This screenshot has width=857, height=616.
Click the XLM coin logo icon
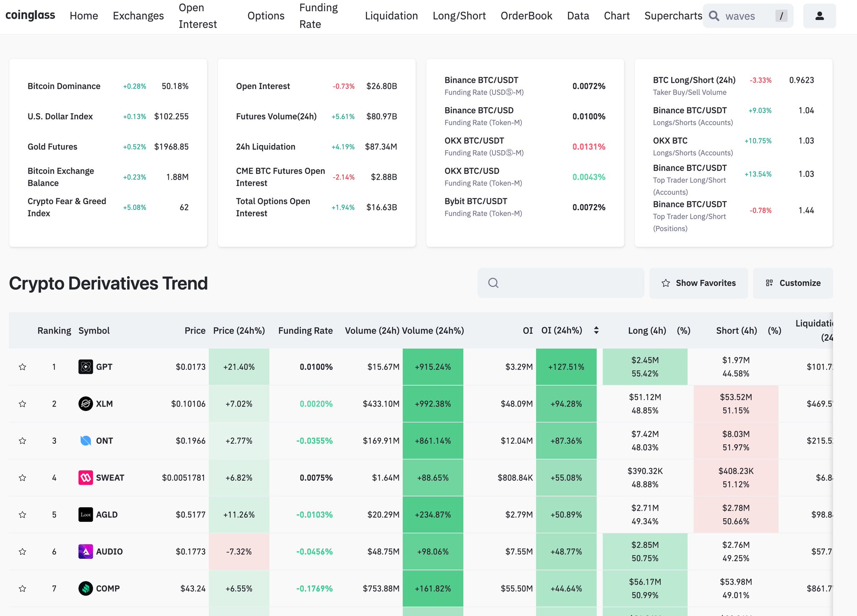(86, 404)
